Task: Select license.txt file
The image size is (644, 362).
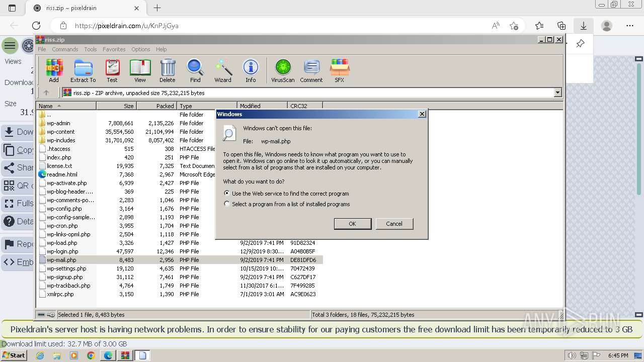Action: click(59, 166)
